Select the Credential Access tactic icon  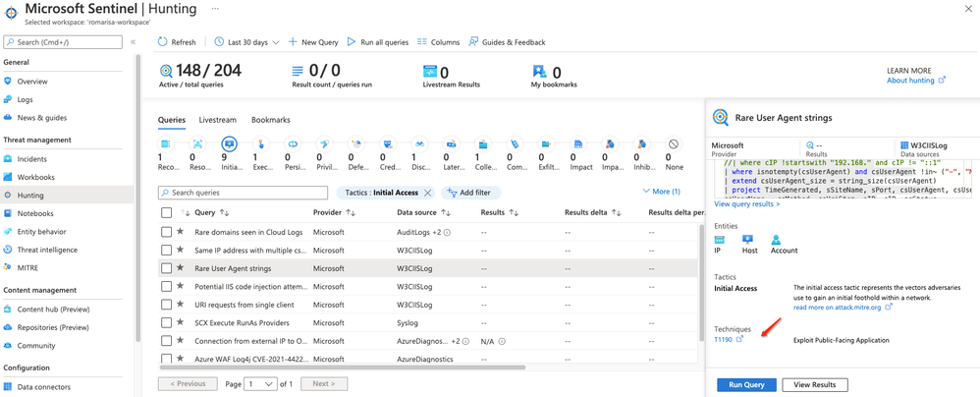point(388,143)
